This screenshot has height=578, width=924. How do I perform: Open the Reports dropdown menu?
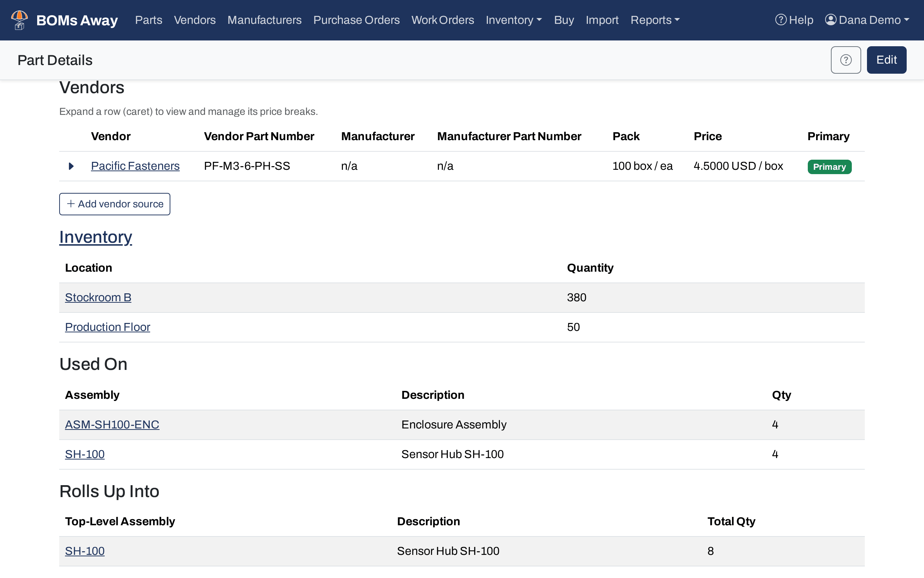click(655, 20)
